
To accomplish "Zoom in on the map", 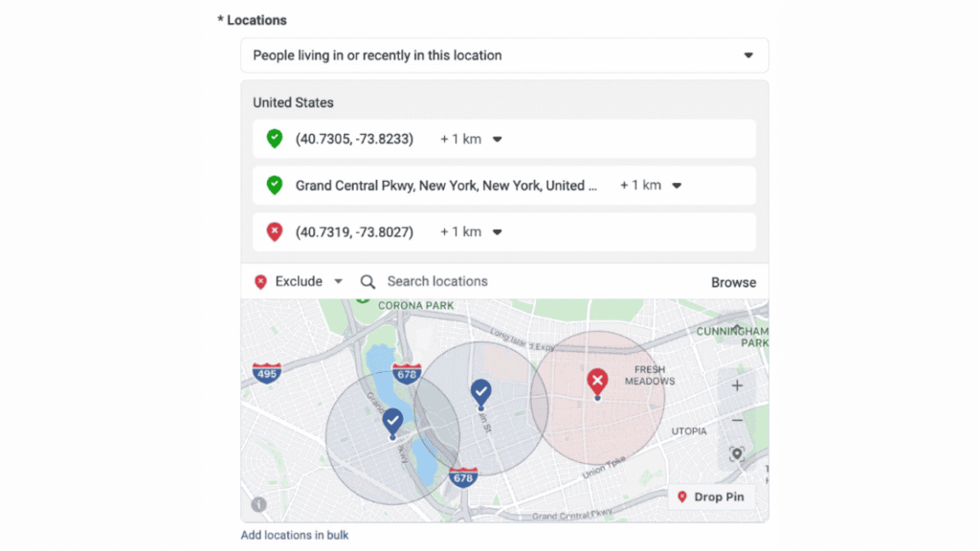I will [737, 386].
